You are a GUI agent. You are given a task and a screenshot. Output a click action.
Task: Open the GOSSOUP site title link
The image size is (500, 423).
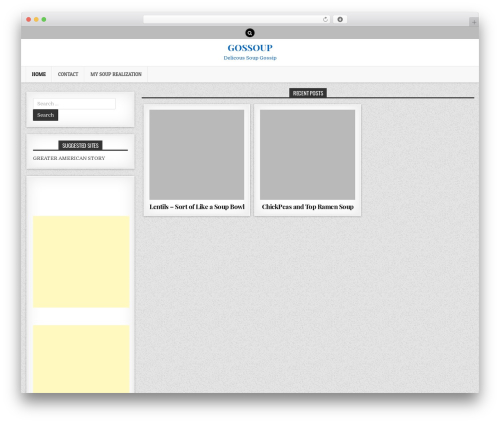coord(250,48)
